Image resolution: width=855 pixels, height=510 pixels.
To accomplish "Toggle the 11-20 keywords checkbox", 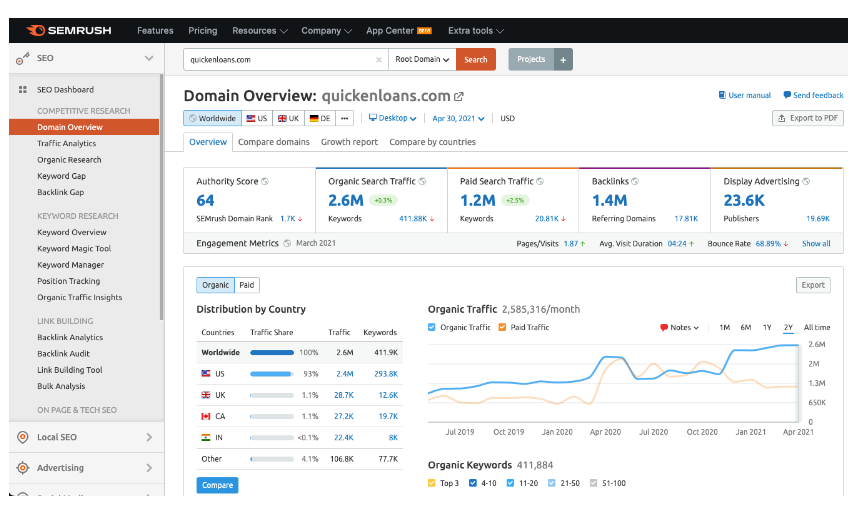I will [x=510, y=483].
